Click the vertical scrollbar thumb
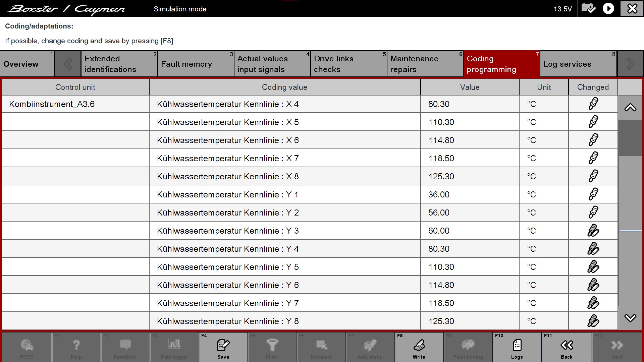The width and height of the screenshot is (644, 362). click(630, 137)
